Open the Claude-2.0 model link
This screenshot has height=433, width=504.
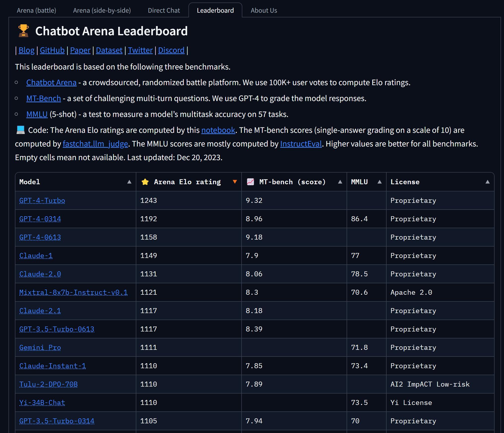click(x=40, y=274)
